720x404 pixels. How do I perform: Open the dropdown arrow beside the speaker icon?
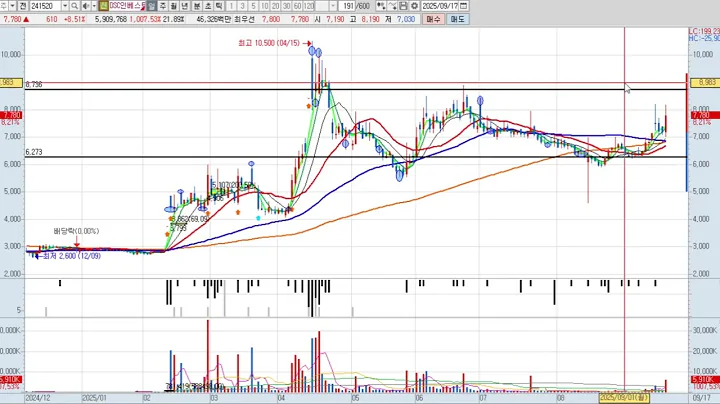[94, 6]
